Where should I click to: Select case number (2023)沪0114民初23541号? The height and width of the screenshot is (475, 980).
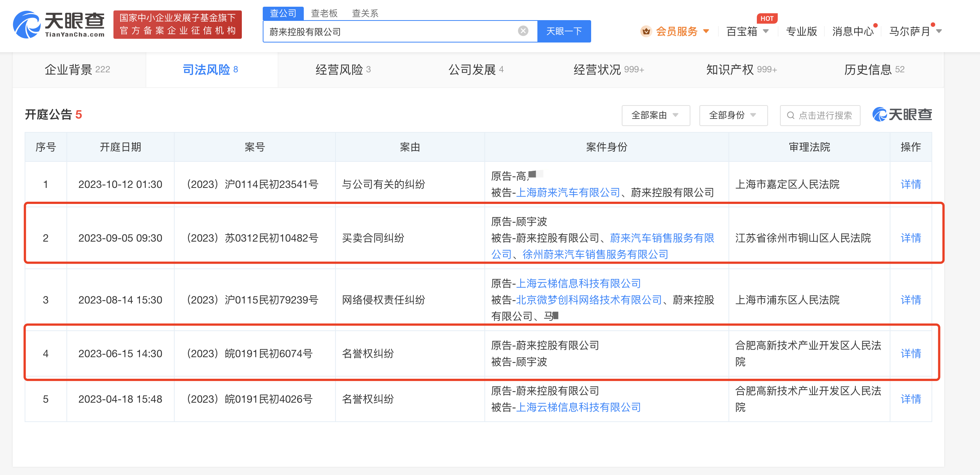click(253, 184)
